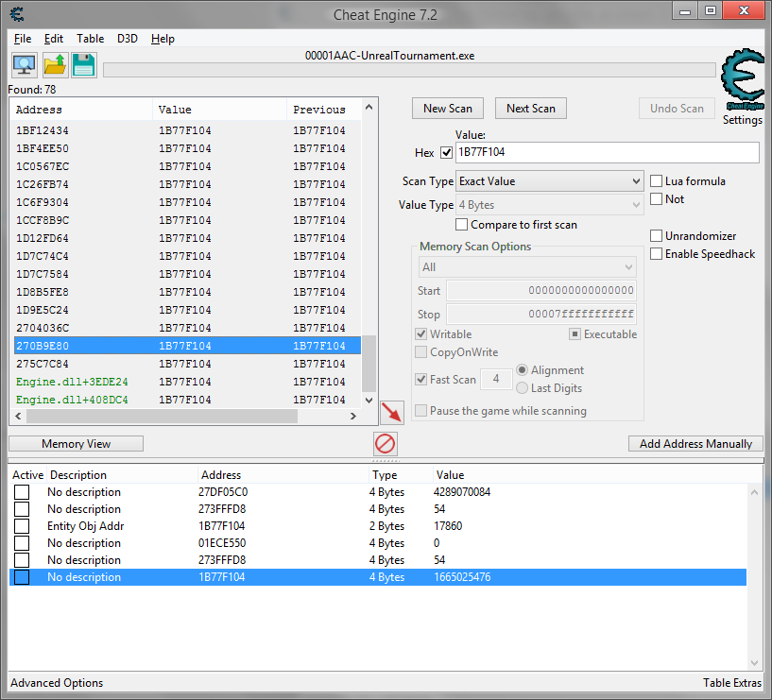Open the Table menu
The image size is (772, 700).
[91, 39]
